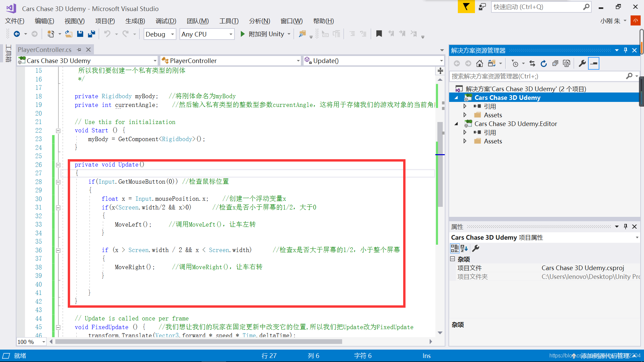The width and height of the screenshot is (644, 362).
Task: Expand 引用 under Cars Chase 3D Udemy project
Action: click(x=465, y=106)
